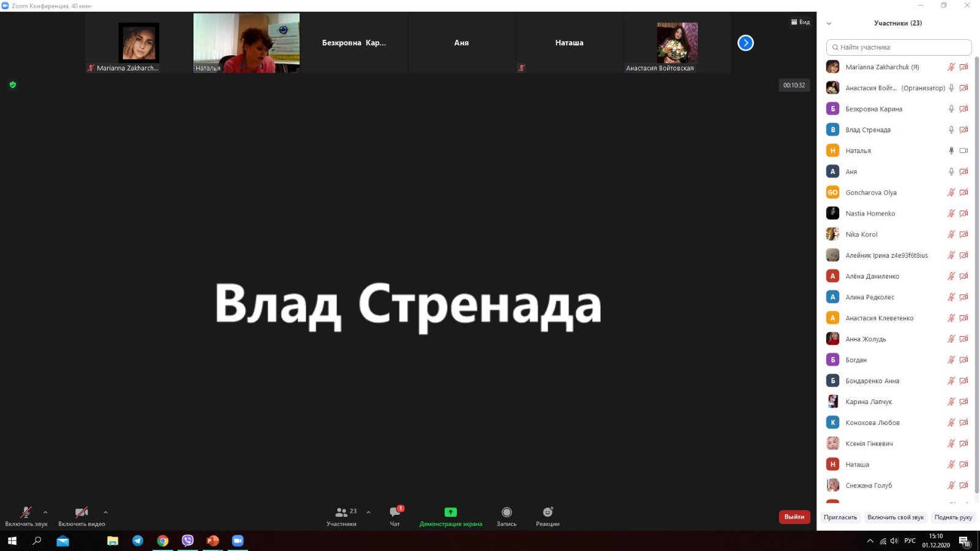Screen dimensions: 980x551
Task: Expand video options arrow beside camera
Action: [x=105, y=512]
